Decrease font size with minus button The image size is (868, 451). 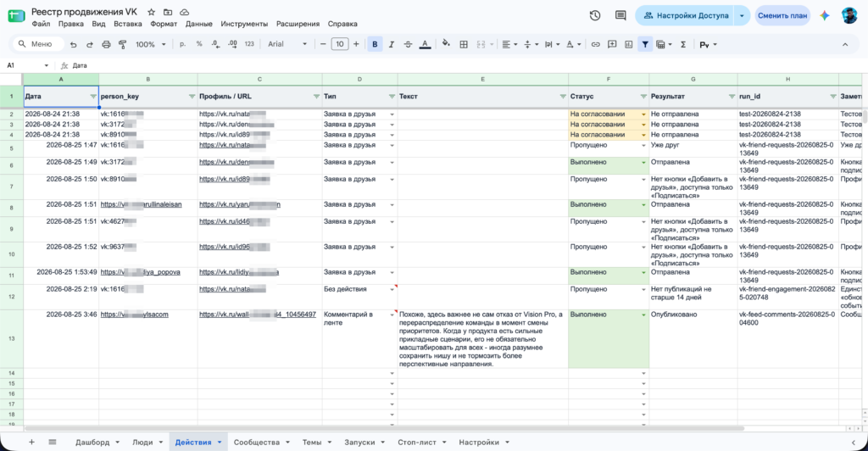pos(323,44)
